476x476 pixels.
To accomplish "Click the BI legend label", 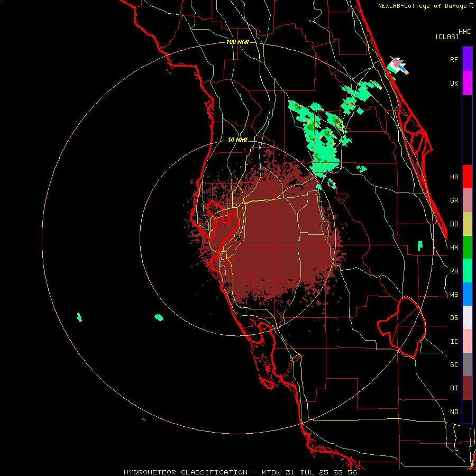I will (454, 388).
